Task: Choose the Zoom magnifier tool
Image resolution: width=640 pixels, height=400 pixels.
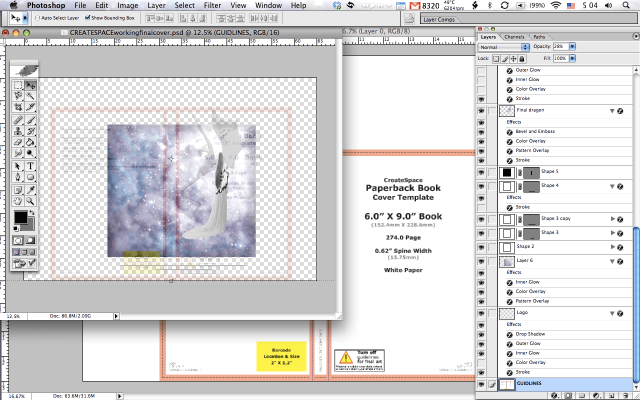Action: (31, 201)
